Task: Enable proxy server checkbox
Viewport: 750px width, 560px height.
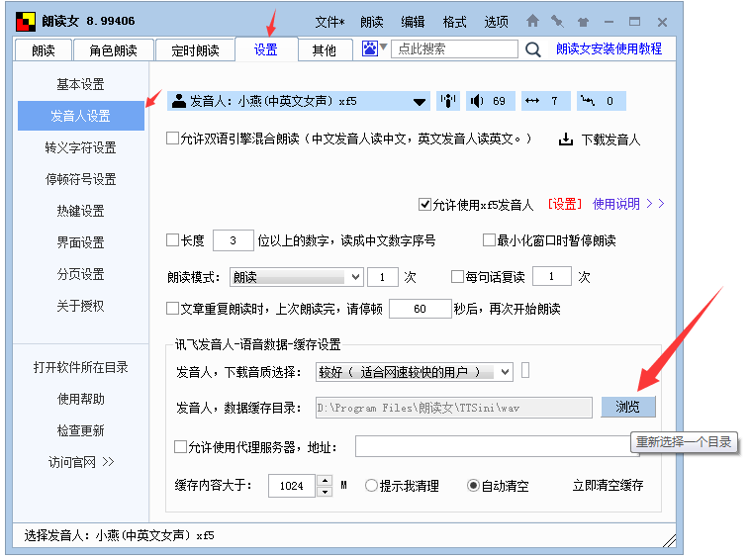Action: click(x=180, y=446)
